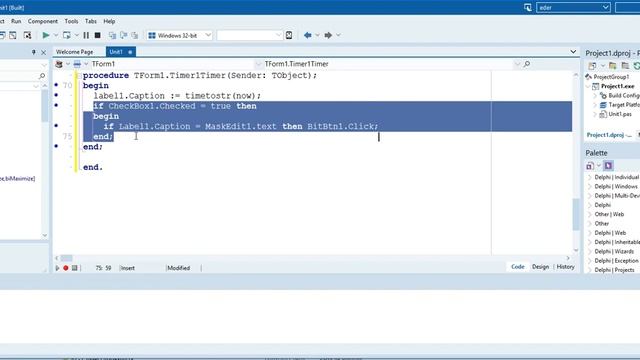Select the Project1.dproj tab below the project tree

coord(609,135)
